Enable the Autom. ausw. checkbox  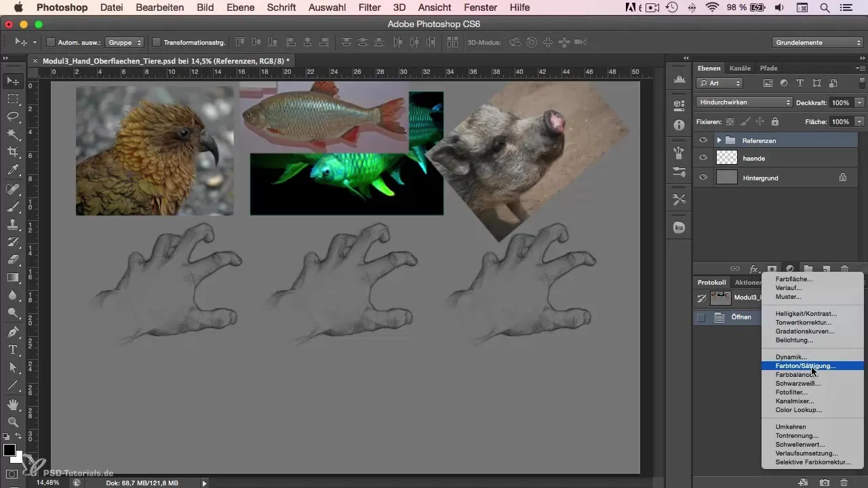pos(51,42)
